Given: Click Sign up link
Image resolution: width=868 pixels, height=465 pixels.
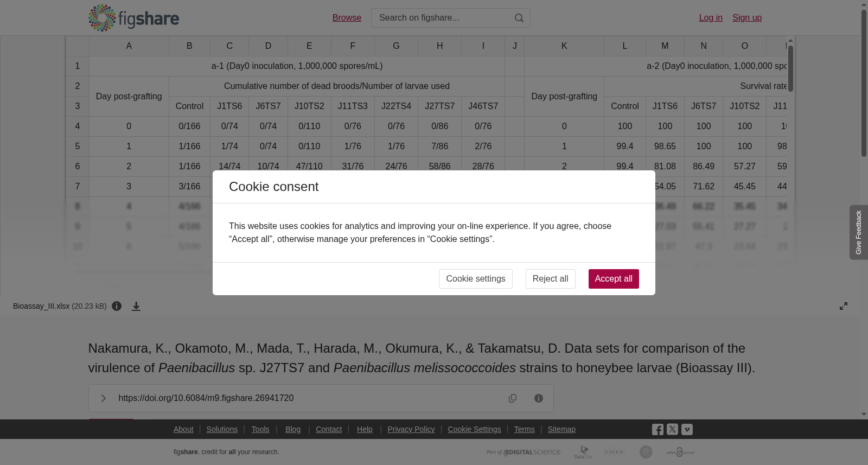Looking at the screenshot, I should (x=747, y=18).
